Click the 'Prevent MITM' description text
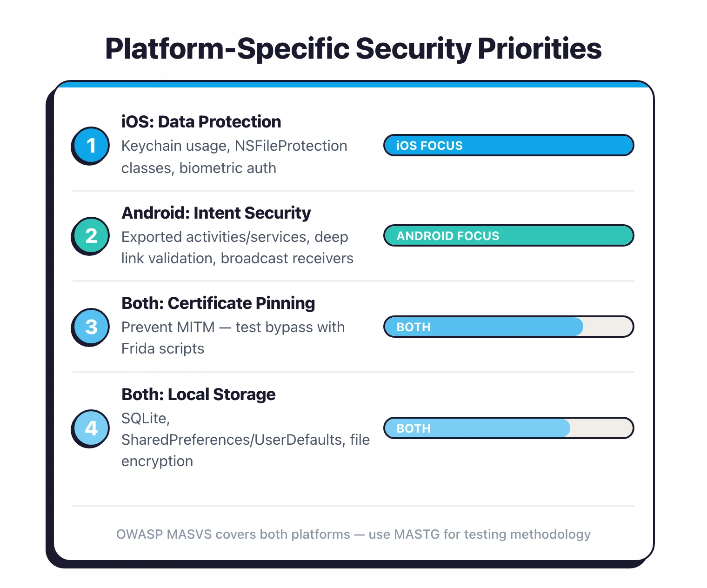707x588 pixels. [x=233, y=338]
